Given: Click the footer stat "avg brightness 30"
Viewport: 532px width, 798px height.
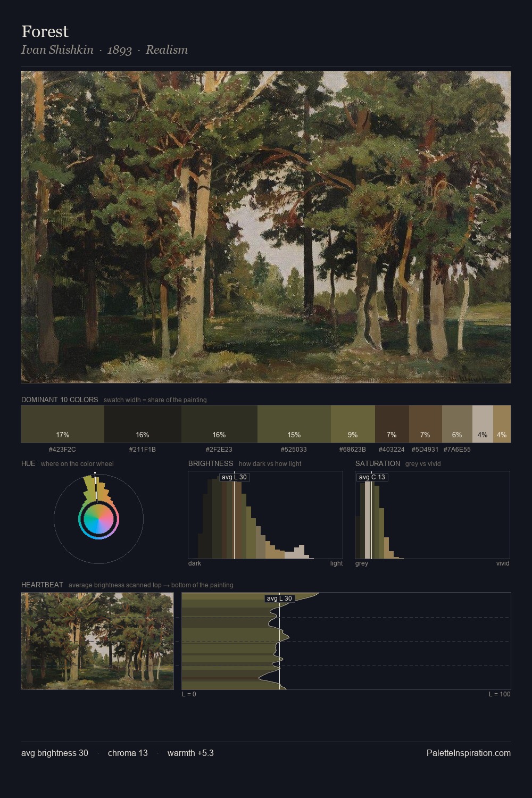Looking at the screenshot, I should [x=55, y=753].
